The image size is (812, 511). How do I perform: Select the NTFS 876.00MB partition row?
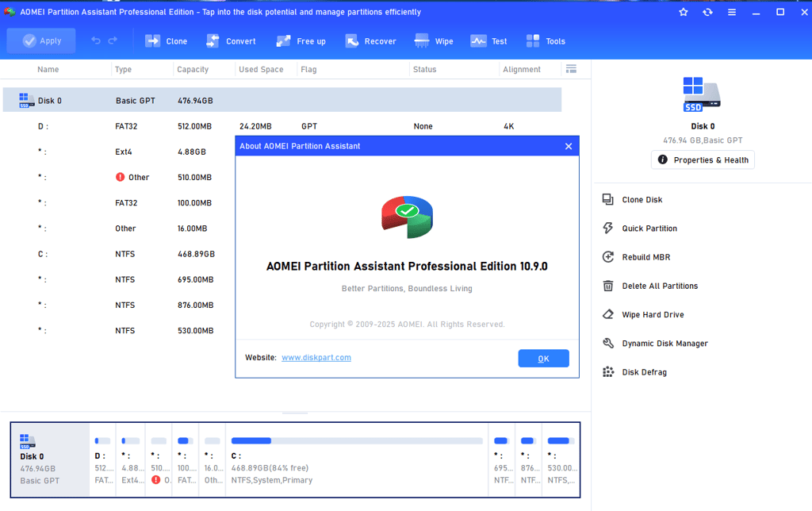119,305
